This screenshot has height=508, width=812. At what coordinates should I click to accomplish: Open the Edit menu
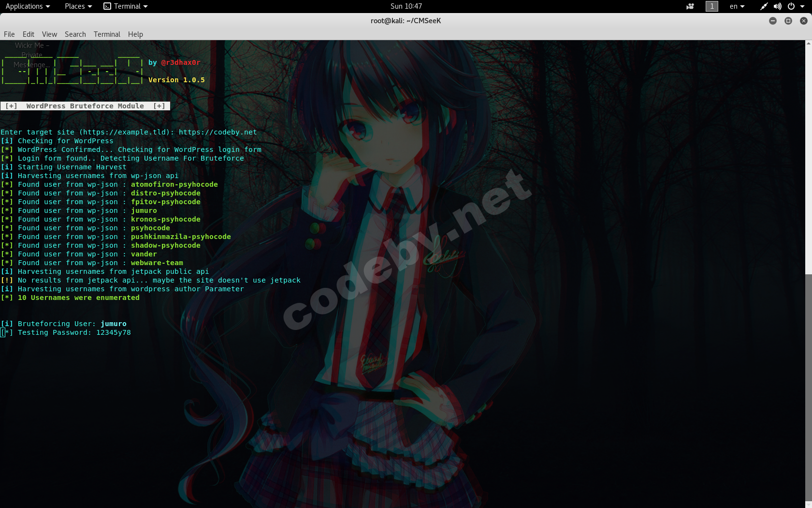(x=29, y=34)
